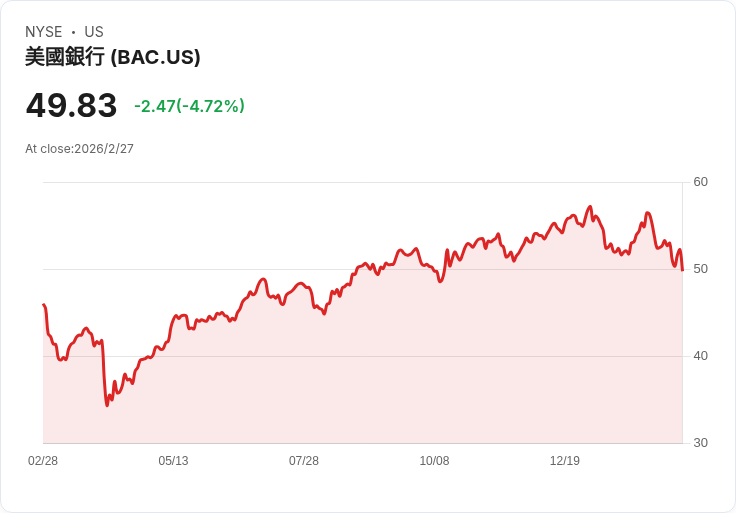
Task: Click the 50 y-axis label
Action: click(700, 269)
